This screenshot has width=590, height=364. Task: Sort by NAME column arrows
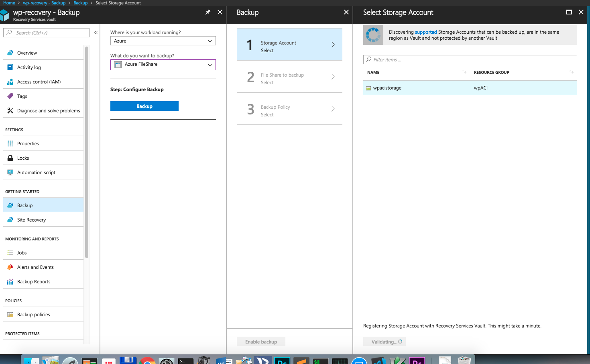click(464, 72)
